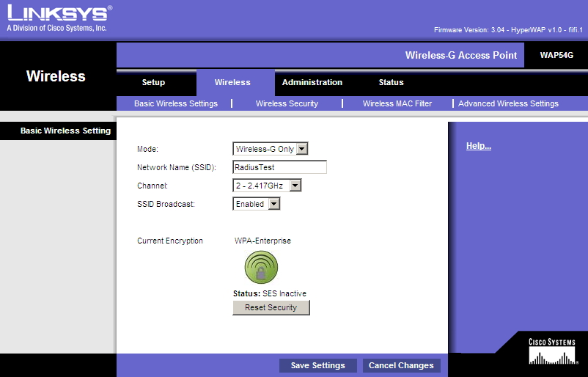
Task: Click the green SES padlock icon
Action: click(x=260, y=268)
